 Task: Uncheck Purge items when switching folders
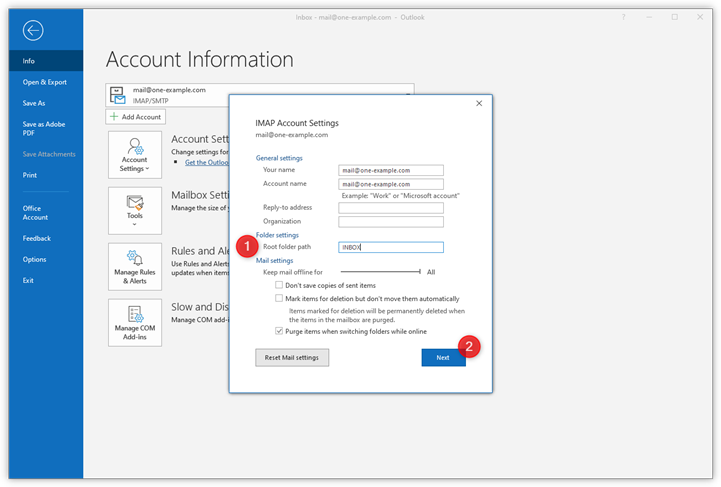click(279, 331)
